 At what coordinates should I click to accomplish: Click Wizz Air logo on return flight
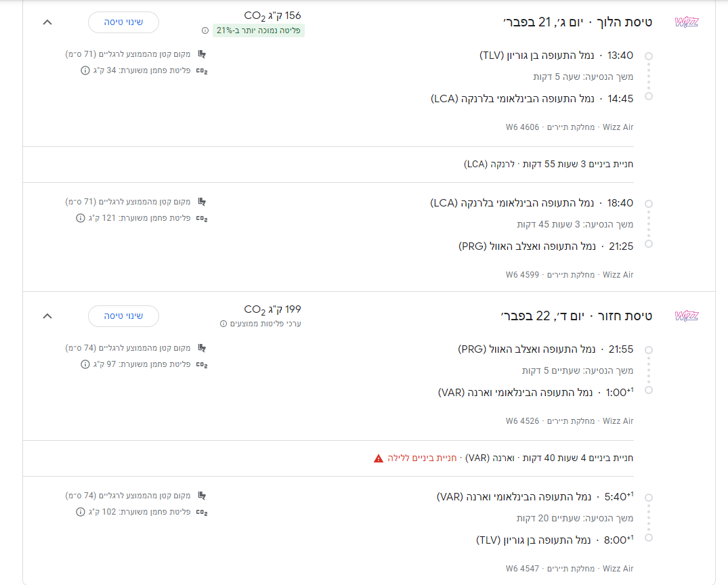coord(686,316)
